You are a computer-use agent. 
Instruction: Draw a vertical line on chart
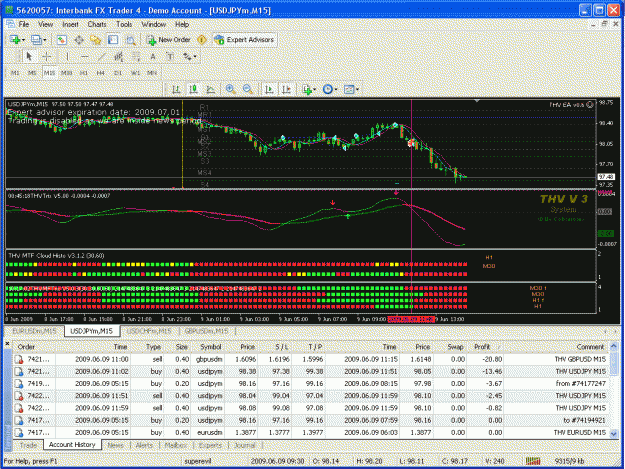coord(67,57)
